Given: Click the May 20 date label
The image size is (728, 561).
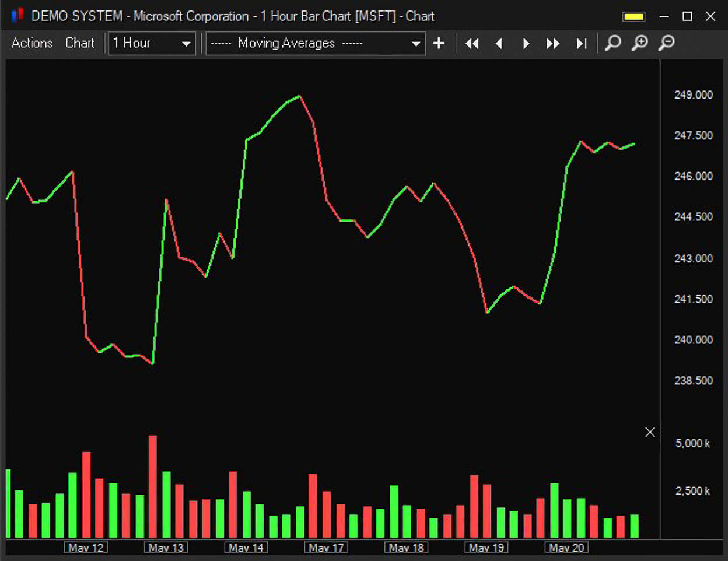Looking at the screenshot, I should click(566, 548).
